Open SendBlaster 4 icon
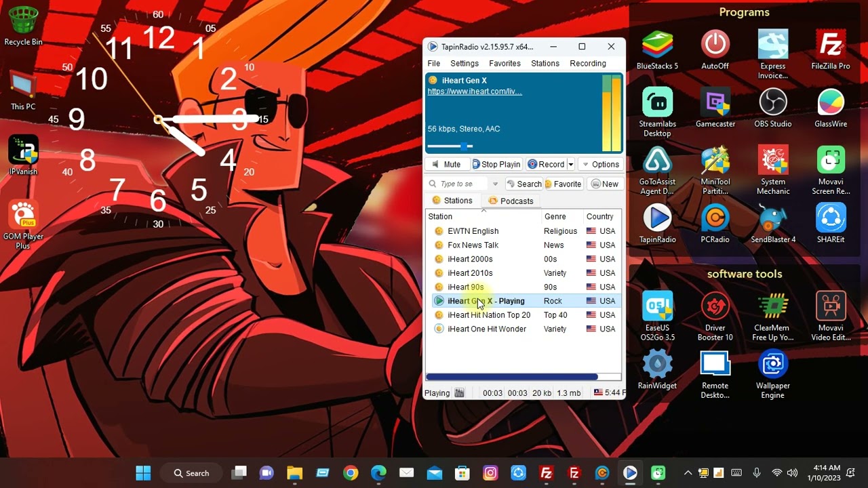This screenshot has width=868, height=488. [773, 224]
